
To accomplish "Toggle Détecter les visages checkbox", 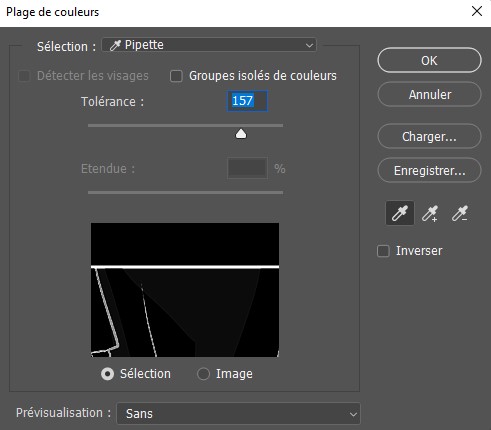I will click(24, 76).
